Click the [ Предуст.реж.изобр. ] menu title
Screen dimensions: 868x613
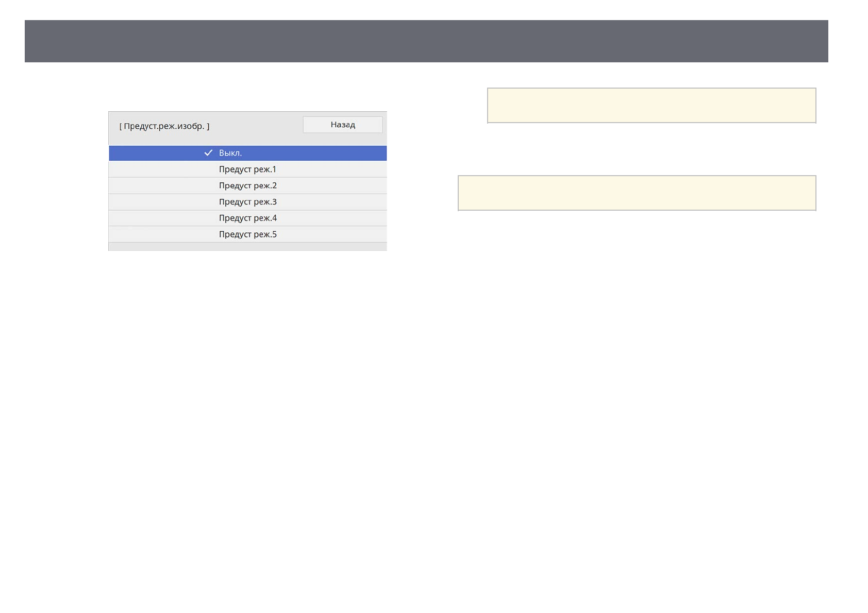pyautogui.click(x=164, y=126)
